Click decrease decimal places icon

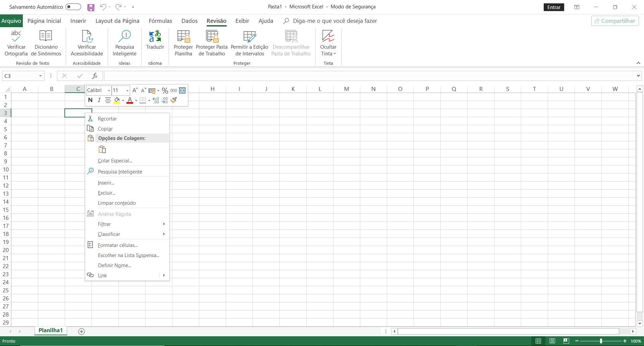pos(164,100)
